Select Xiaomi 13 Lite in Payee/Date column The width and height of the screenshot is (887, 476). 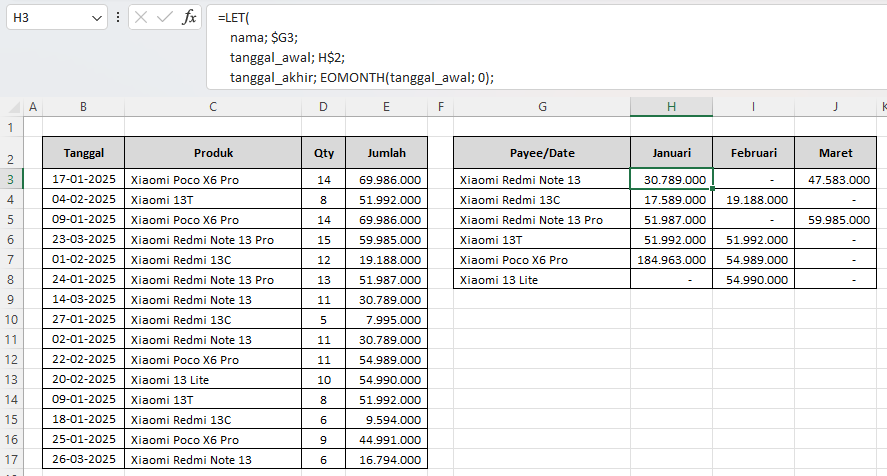point(542,280)
